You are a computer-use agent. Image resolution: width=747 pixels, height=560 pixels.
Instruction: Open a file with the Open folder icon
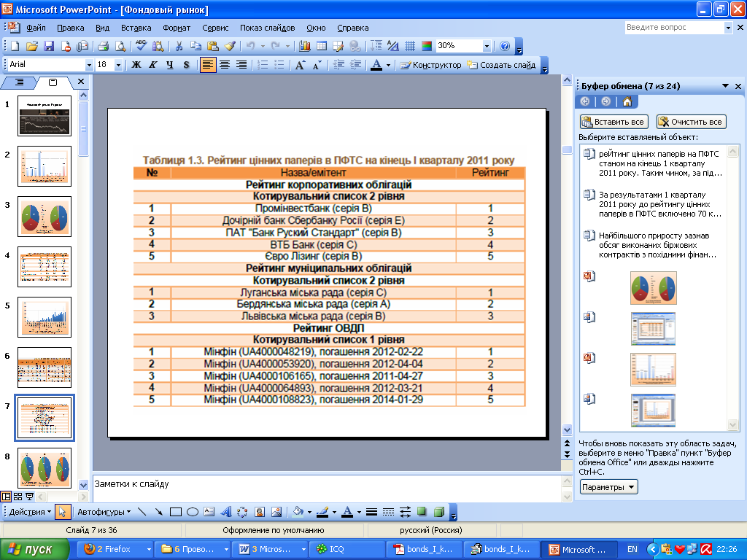click(32, 46)
